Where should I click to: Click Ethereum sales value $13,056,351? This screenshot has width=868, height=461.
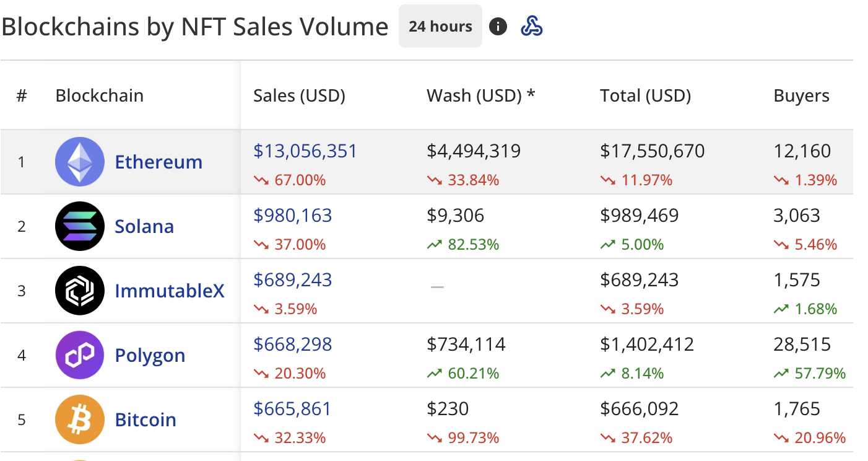[305, 151]
